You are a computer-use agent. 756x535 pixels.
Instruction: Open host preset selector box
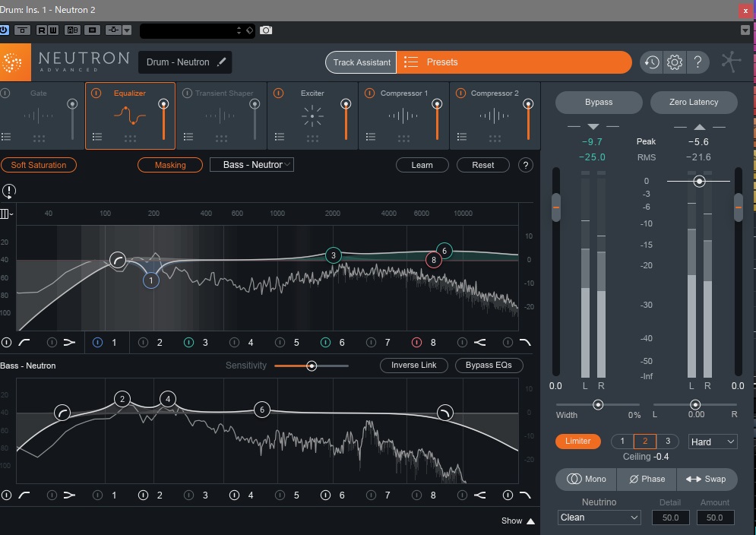[198, 30]
